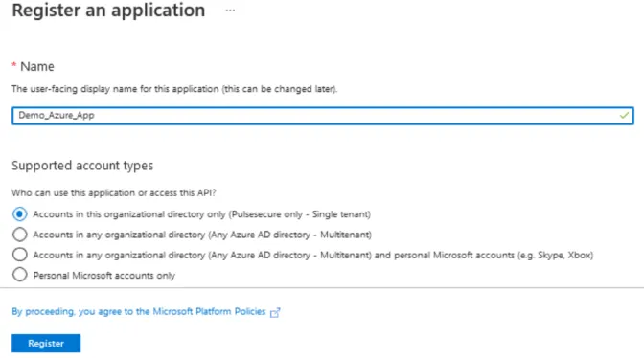Click the green checkmark in the Name field

pyautogui.click(x=624, y=116)
